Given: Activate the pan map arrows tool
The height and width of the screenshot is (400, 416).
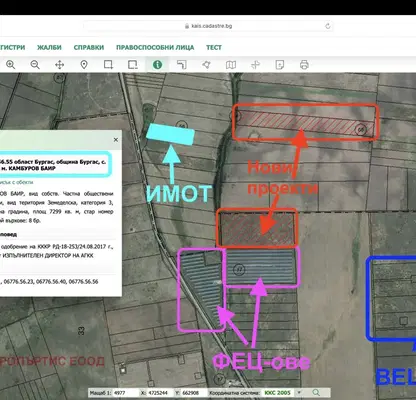Looking at the screenshot, I should tap(59, 65).
